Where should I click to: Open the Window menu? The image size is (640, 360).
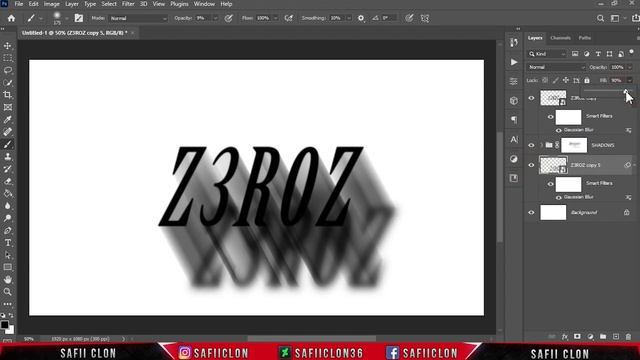[204, 4]
